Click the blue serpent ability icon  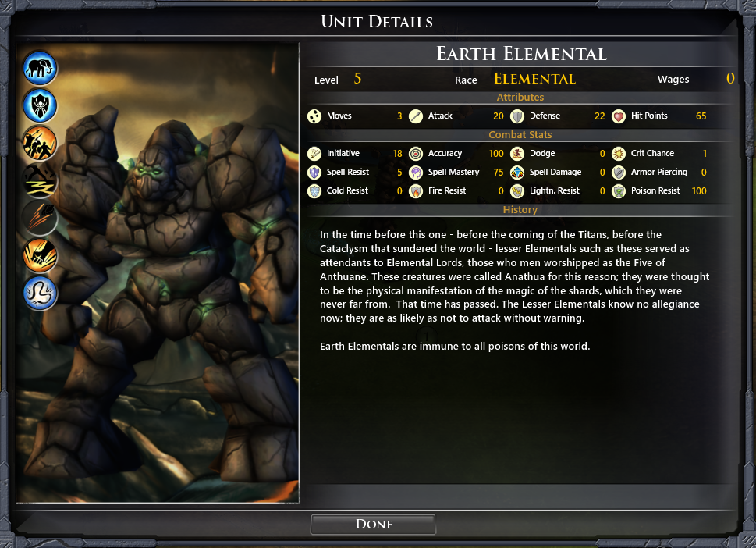tap(40, 294)
